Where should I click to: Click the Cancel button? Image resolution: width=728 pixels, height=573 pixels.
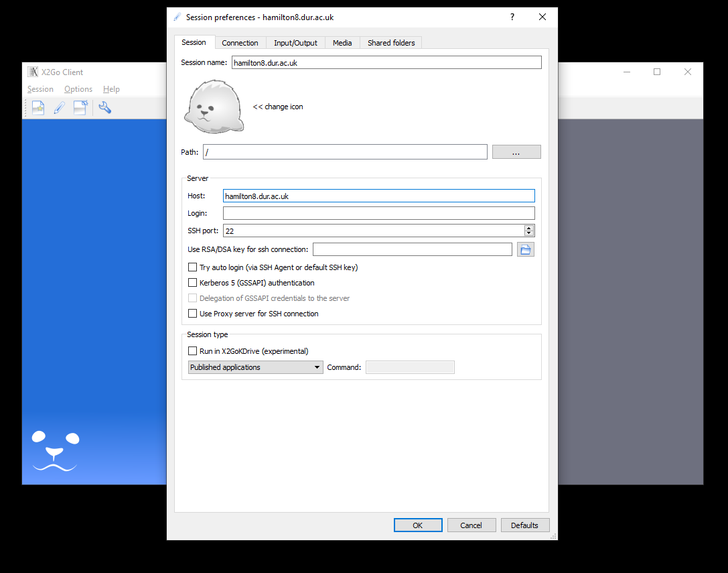pyautogui.click(x=471, y=525)
